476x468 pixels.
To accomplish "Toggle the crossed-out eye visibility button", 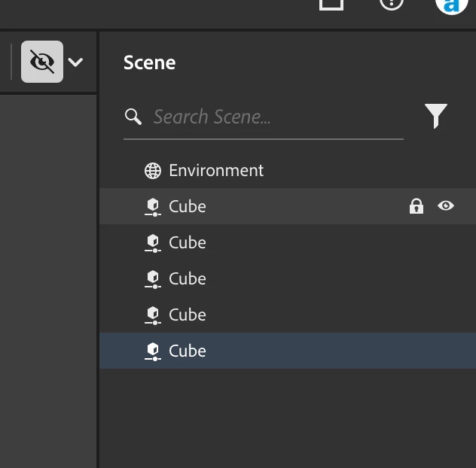I will click(42, 62).
